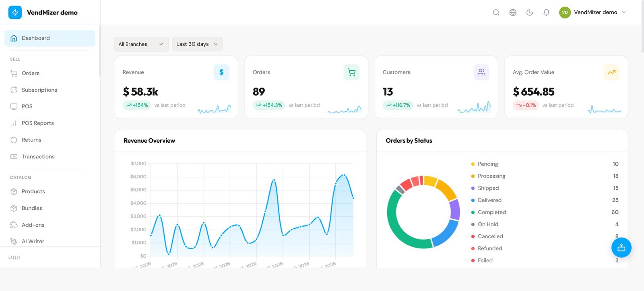The width and height of the screenshot is (644, 291).
Task: Click the Returns circular arrow icon
Action: coord(14,140)
